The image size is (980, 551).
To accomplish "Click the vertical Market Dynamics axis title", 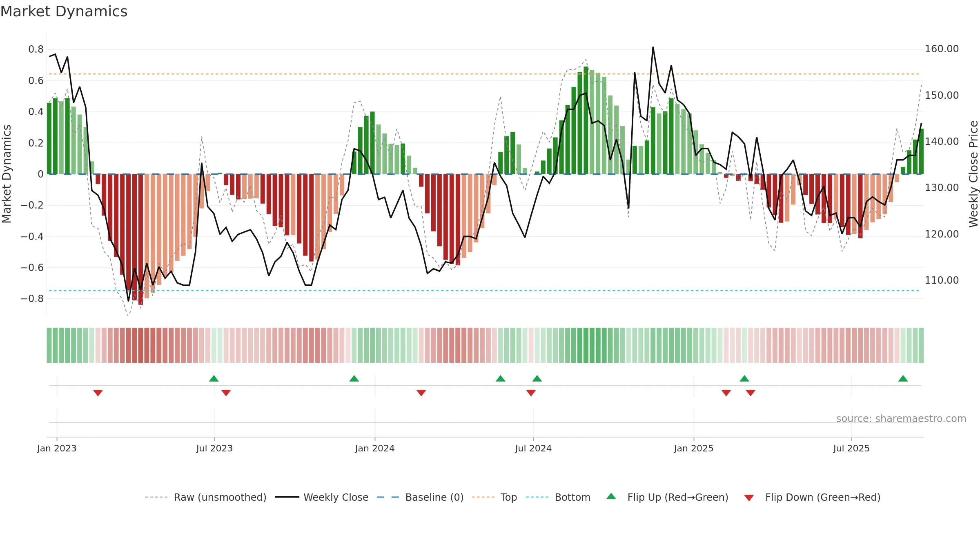I will [x=7, y=174].
